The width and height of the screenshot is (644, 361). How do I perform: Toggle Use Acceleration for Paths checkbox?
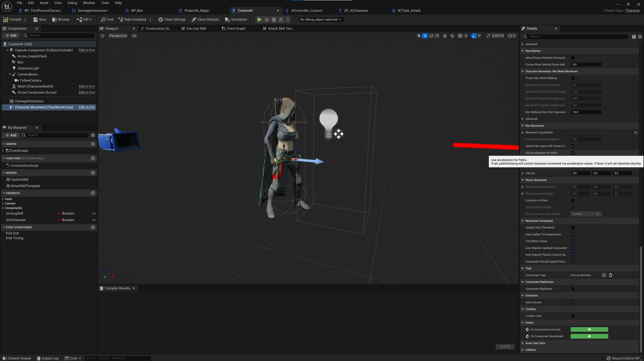(x=573, y=153)
